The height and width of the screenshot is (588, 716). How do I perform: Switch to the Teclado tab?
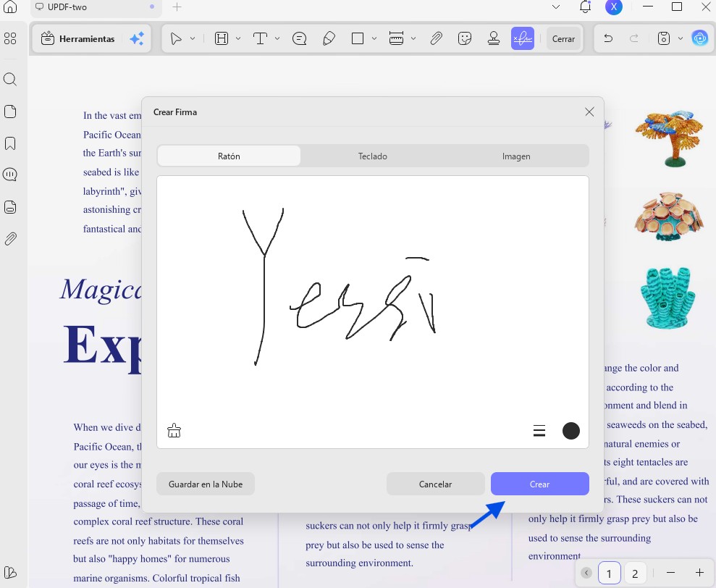pos(373,156)
